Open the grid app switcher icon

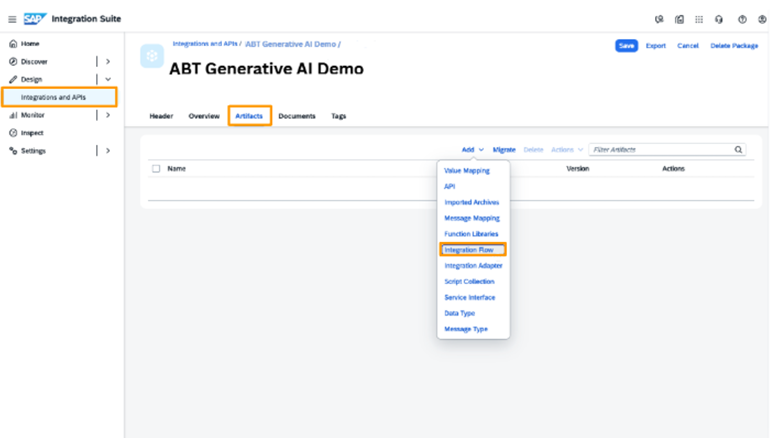tap(699, 19)
